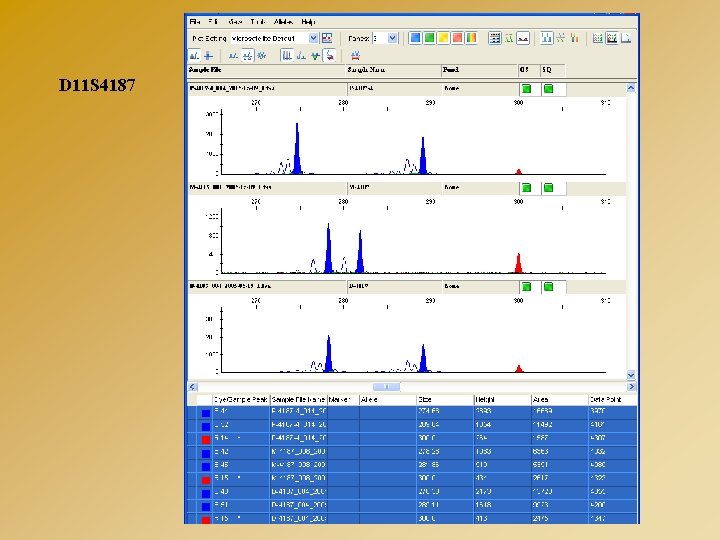Click the Sample File column header
The image size is (720, 540).
(267, 70)
